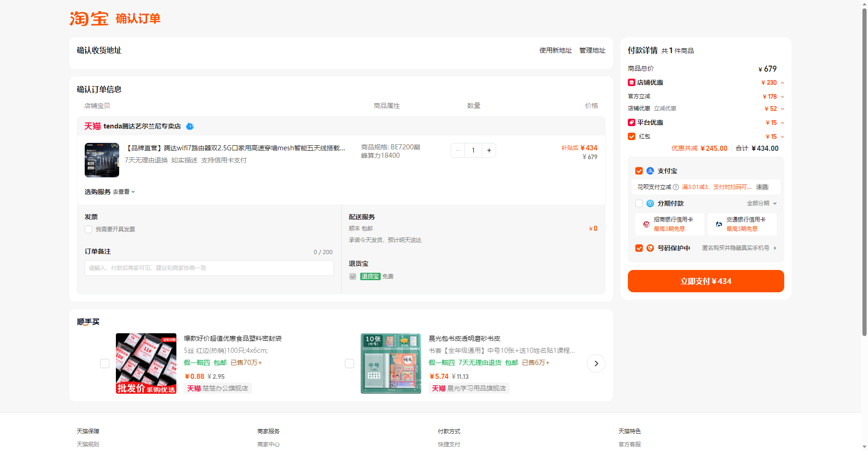This screenshot has height=451, width=868.
Task: Toggle the 退货宝 checkbox
Action: 353,276
